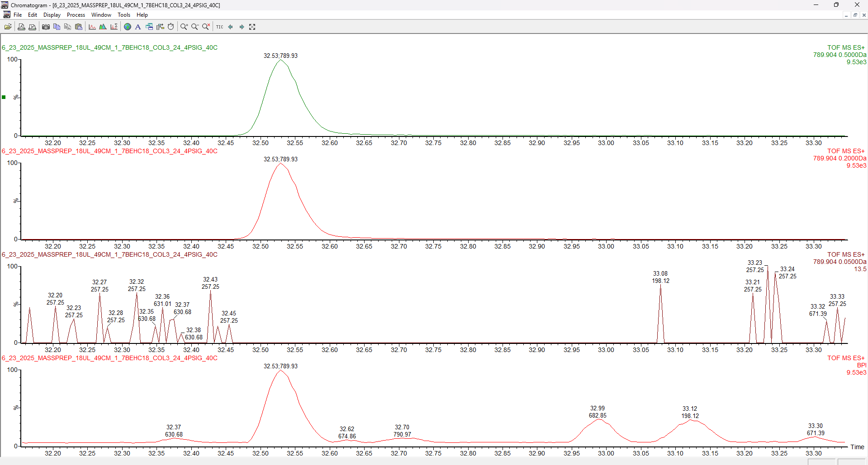Click the '13.5' intensity value

pos(860,269)
